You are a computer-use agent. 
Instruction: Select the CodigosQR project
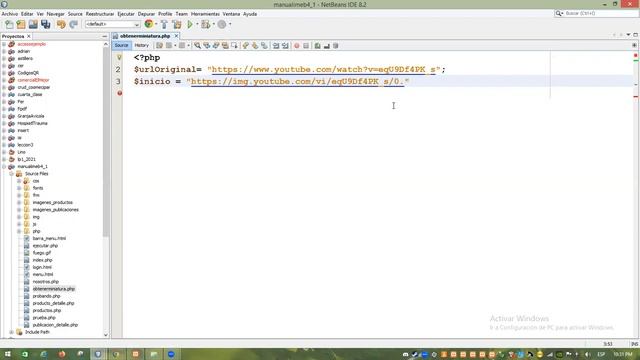pyautogui.click(x=28, y=73)
